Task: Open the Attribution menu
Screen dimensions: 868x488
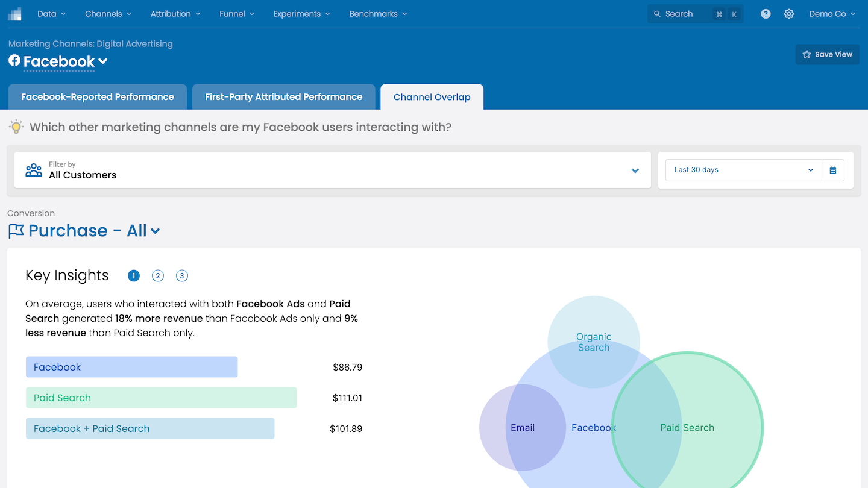Action: coord(175,14)
